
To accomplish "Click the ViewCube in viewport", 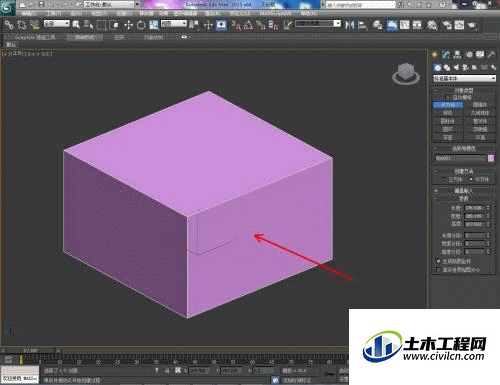I will (x=406, y=74).
